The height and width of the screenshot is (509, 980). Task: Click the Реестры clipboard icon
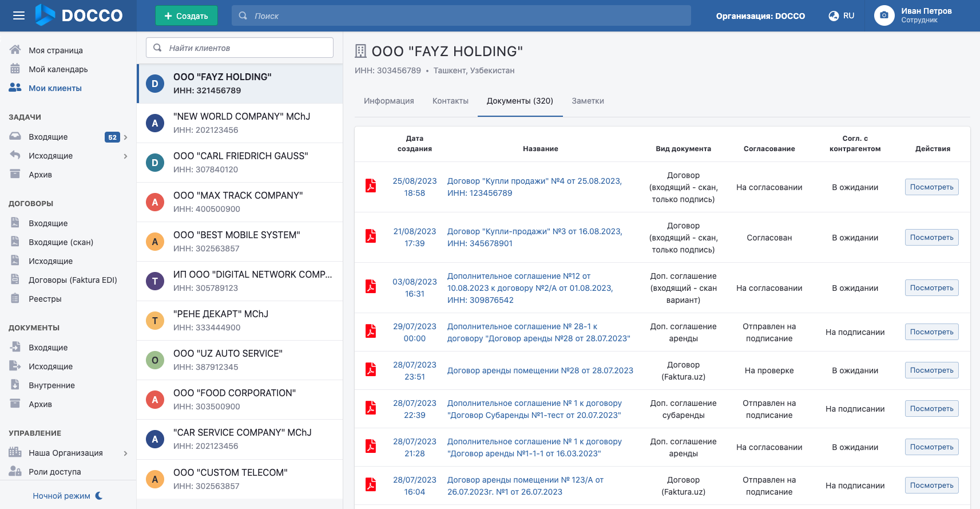tap(15, 298)
